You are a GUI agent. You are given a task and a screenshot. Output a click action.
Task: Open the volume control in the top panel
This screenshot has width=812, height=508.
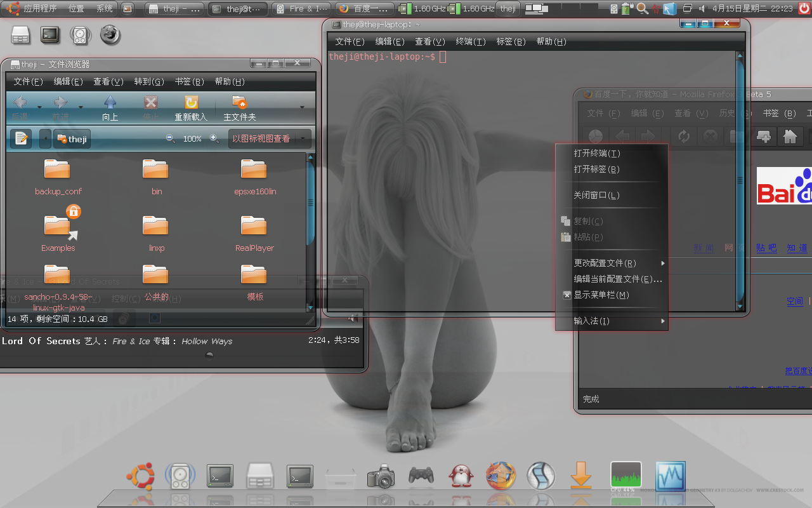702,8
